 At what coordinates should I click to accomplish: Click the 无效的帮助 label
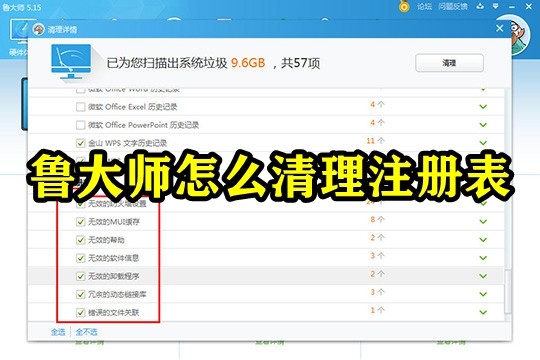point(106,240)
